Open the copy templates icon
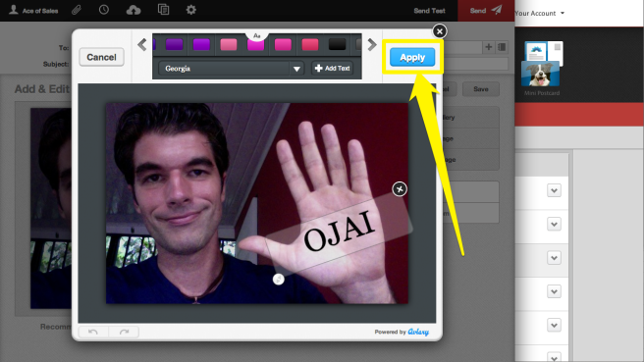The width and height of the screenshot is (644, 362). 164,10
